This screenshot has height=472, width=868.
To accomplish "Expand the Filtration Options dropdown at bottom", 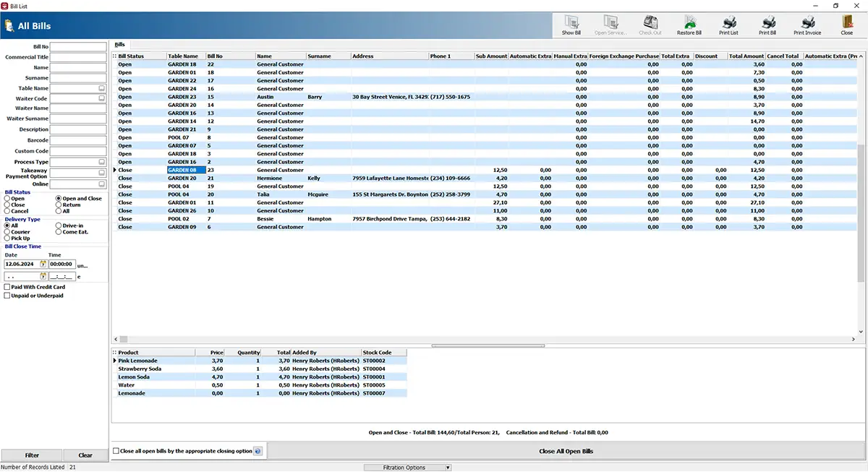I will [x=409, y=468].
